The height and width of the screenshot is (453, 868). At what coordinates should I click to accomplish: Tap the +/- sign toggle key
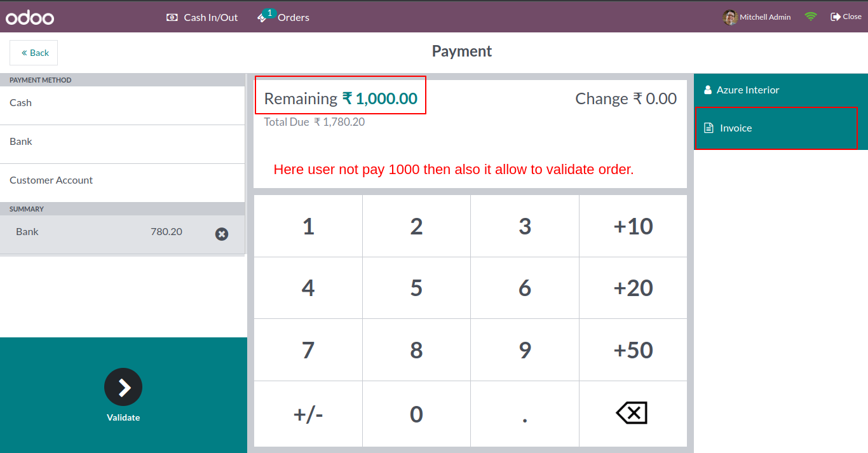(x=308, y=414)
